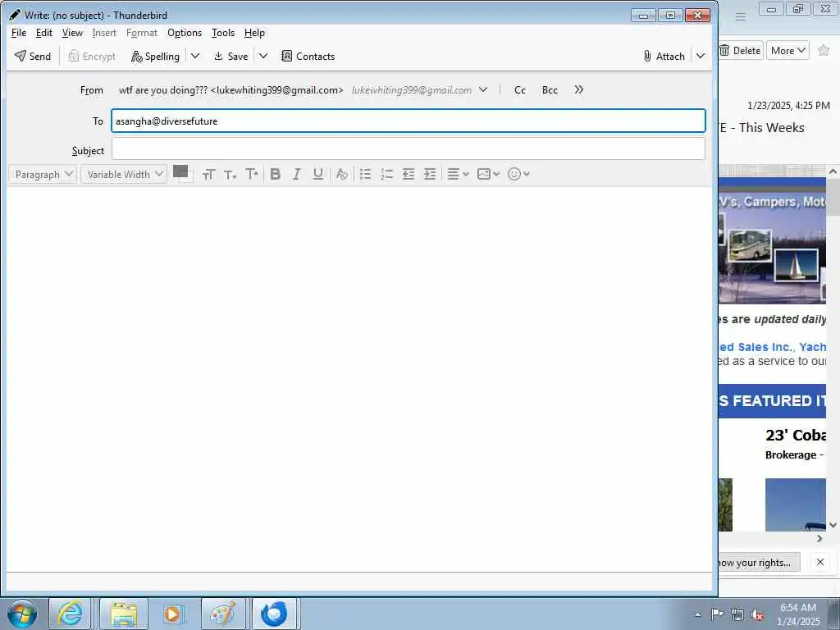Click the To recipient field
The width and height of the screenshot is (840, 630).
pyautogui.click(x=409, y=121)
